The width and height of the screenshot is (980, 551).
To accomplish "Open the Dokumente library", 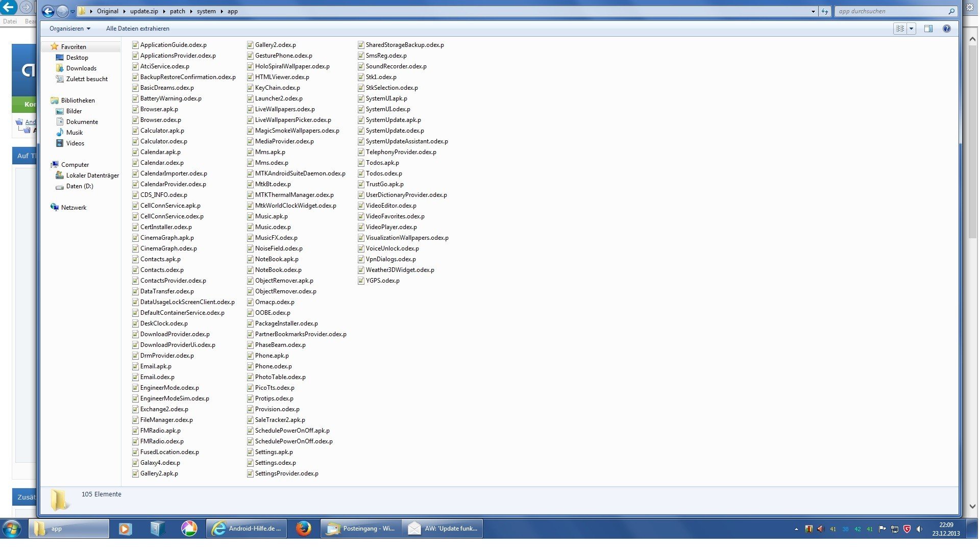I will click(82, 122).
